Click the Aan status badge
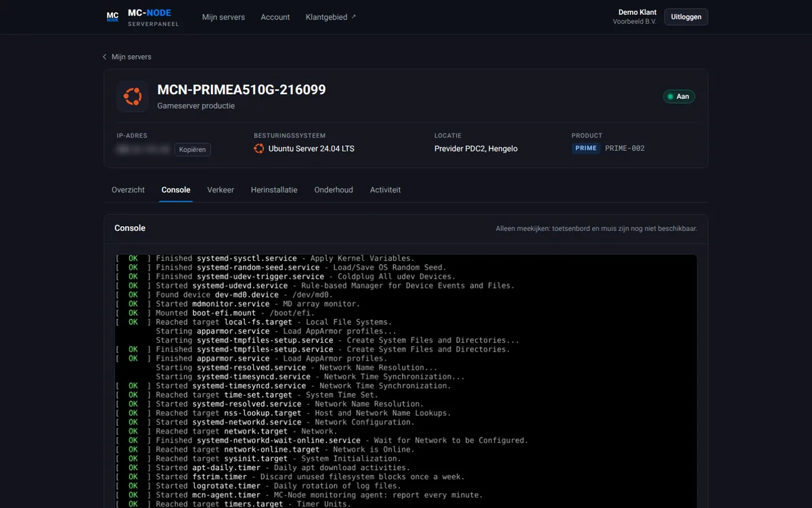Viewport: 812px width, 508px height. click(x=679, y=97)
